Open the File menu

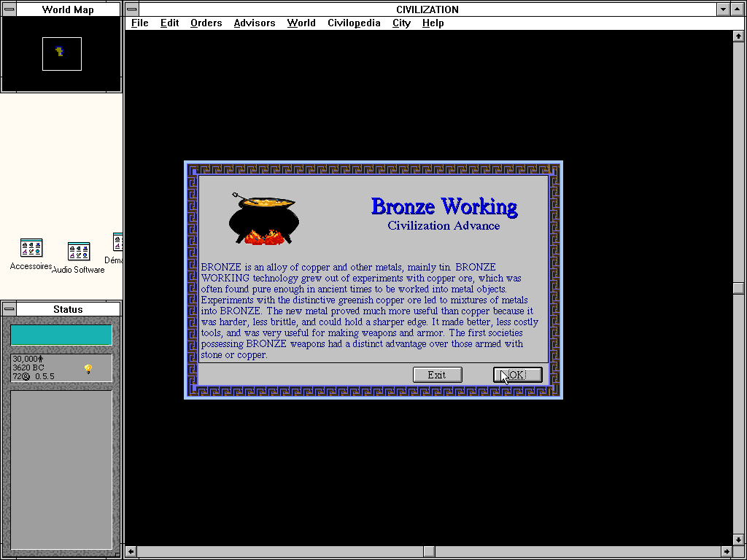(x=139, y=23)
